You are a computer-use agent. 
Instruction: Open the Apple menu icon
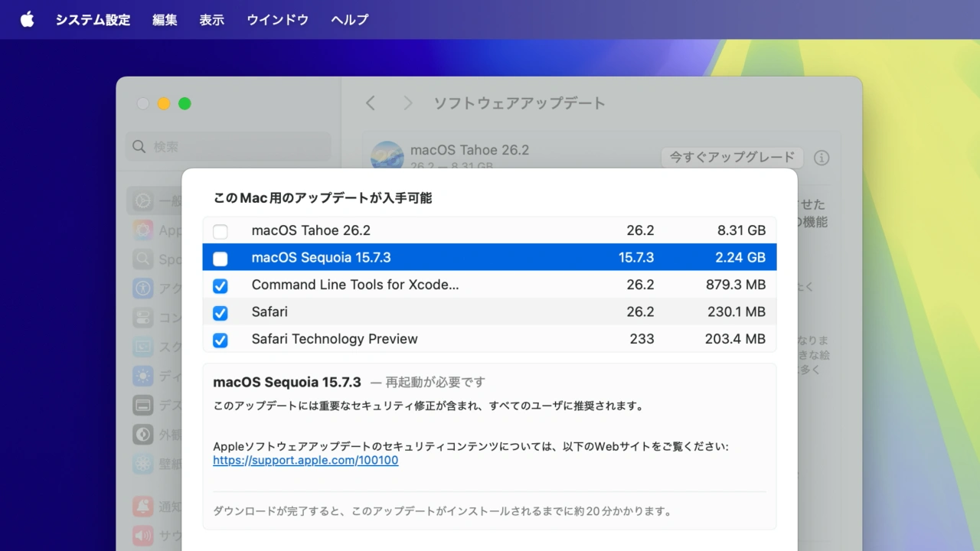tap(27, 19)
